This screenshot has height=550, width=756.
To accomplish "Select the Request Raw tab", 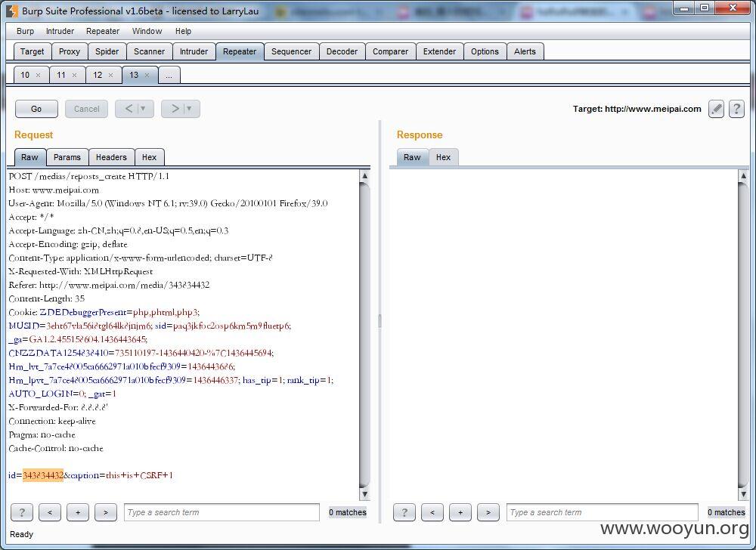I will click(x=30, y=157).
